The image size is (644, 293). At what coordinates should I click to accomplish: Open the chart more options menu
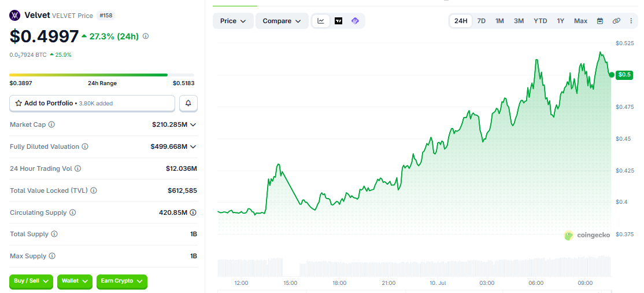631,21
